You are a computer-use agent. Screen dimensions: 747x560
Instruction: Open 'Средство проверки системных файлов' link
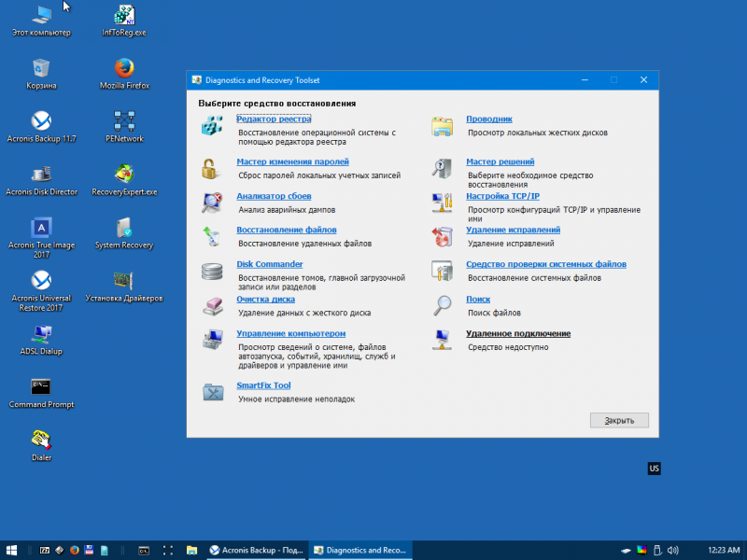pos(546,264)
